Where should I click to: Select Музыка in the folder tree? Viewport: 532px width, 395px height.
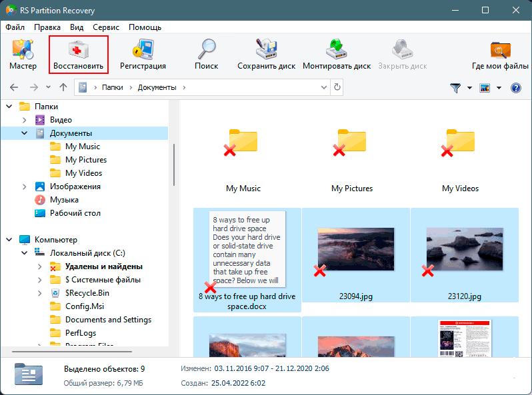click(64, 200)
